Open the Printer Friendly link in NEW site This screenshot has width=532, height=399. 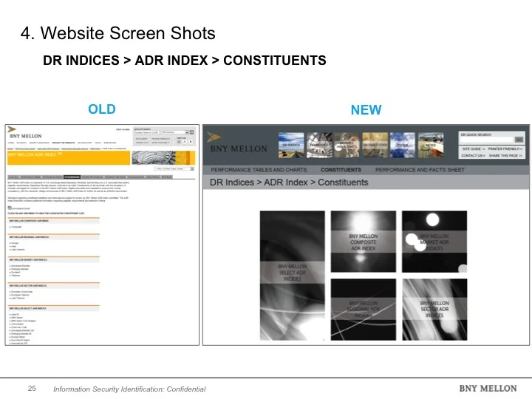[505, 149]
